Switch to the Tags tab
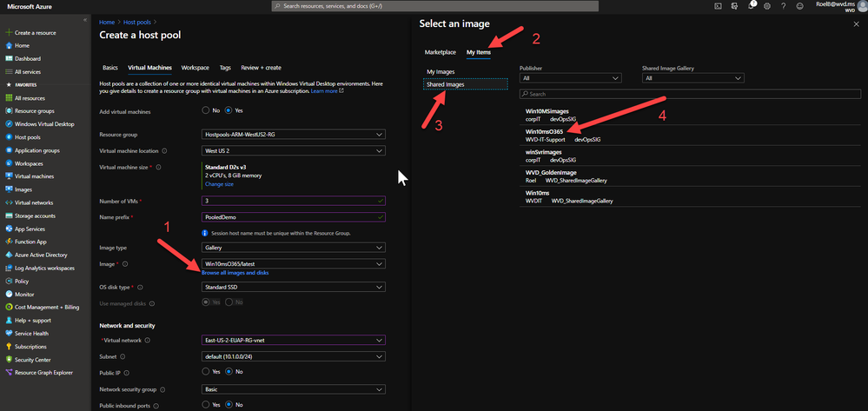 coord(225,68)
